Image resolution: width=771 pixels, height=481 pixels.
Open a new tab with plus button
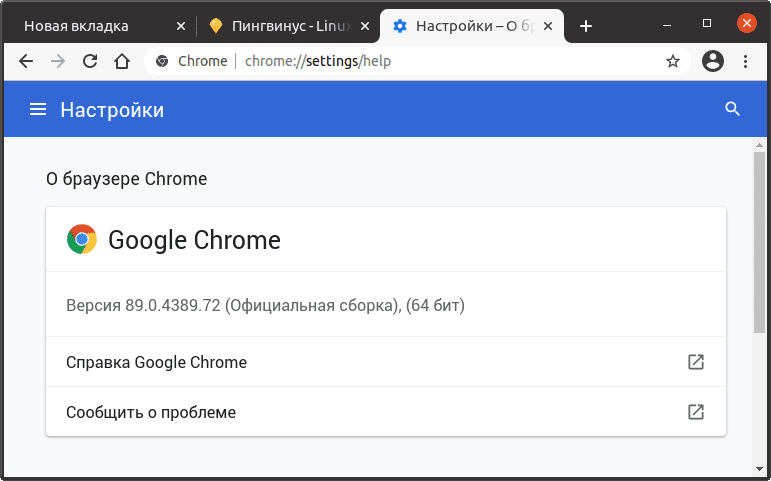pos(586,26)
